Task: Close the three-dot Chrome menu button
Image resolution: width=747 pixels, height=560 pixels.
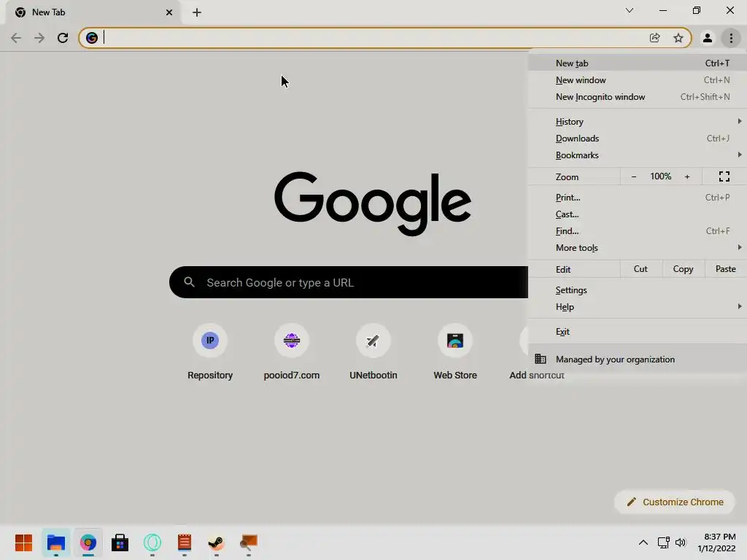Action: tap(731, 38)
